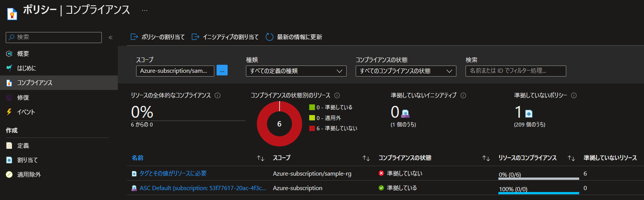Sort by リソースのコンプライアンス column header
644x200 pixels.
[x=527, y=158]
